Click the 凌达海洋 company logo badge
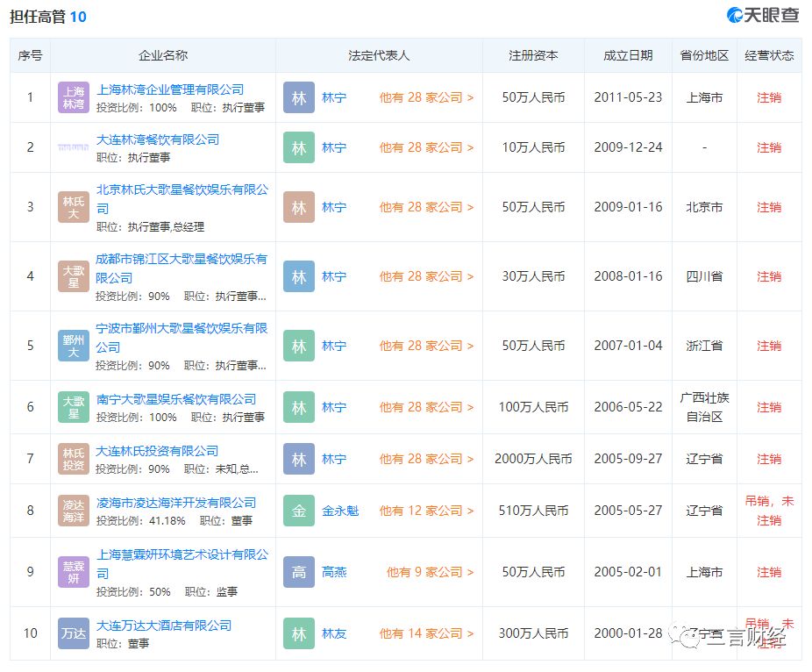The image size is (812, 672). pos(74,511)
